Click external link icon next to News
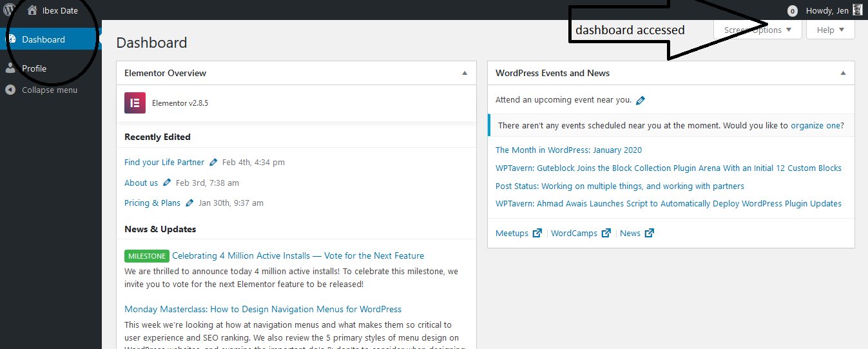868x349 pixels. (x=649, y=233)
